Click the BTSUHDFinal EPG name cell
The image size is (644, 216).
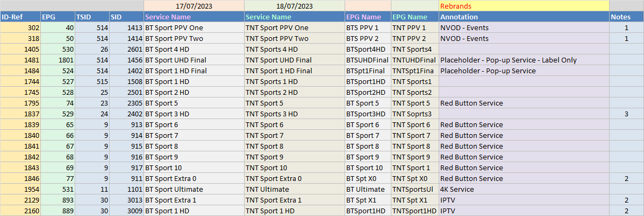coord(367,60)
